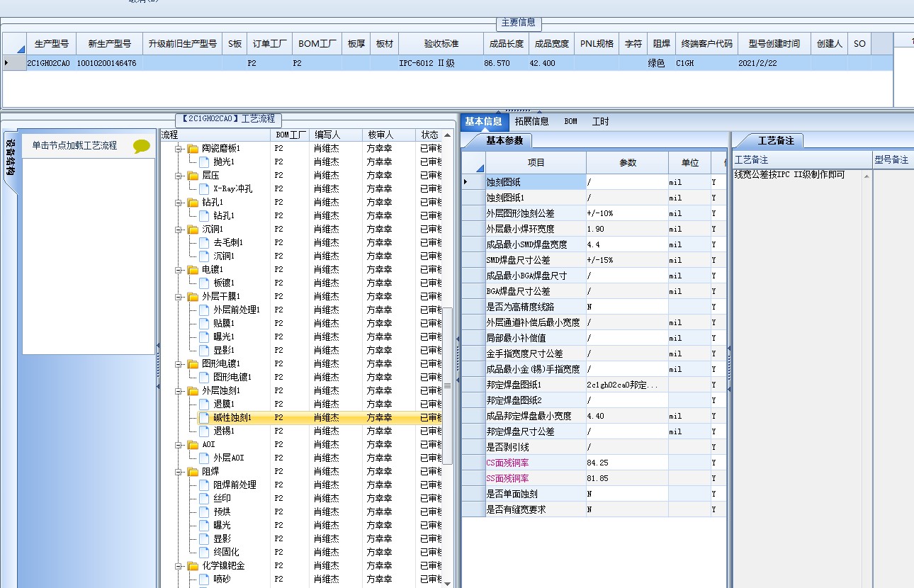914x588 pixels.
Task: Collapse the 图形电镀1 folder node
Action: pyautogui.click(x=179, y=364)
